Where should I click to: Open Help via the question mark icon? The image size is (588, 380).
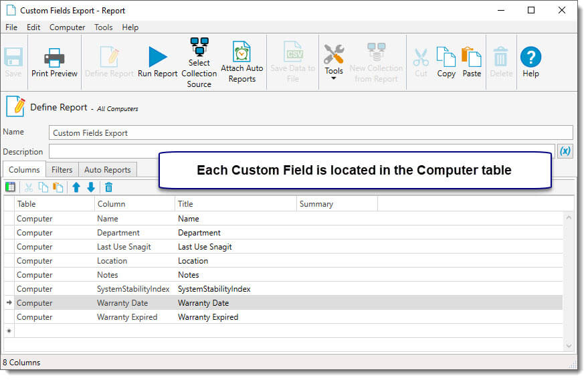pyautogui.click(x=530, y=62)
